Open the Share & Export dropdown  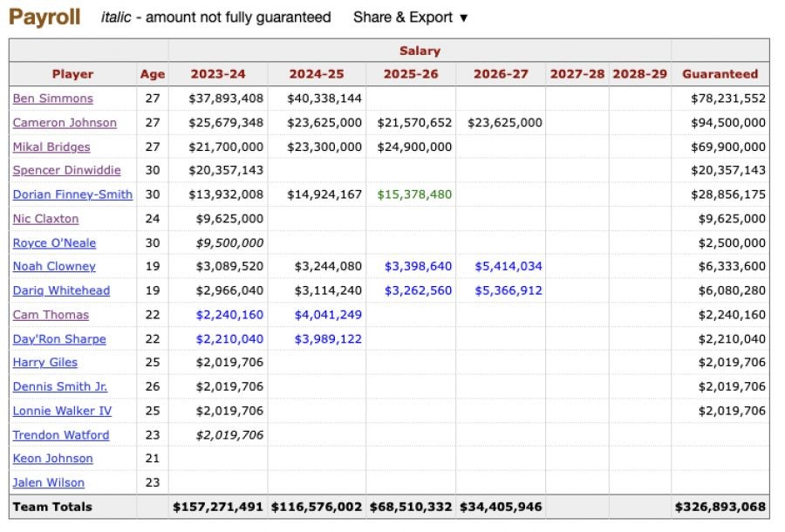pos(410,17)
